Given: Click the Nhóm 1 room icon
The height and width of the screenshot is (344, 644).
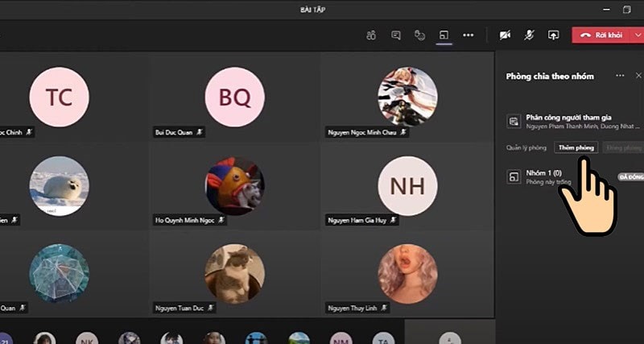Looking at the screenshot, I should [x=512, y=177].
